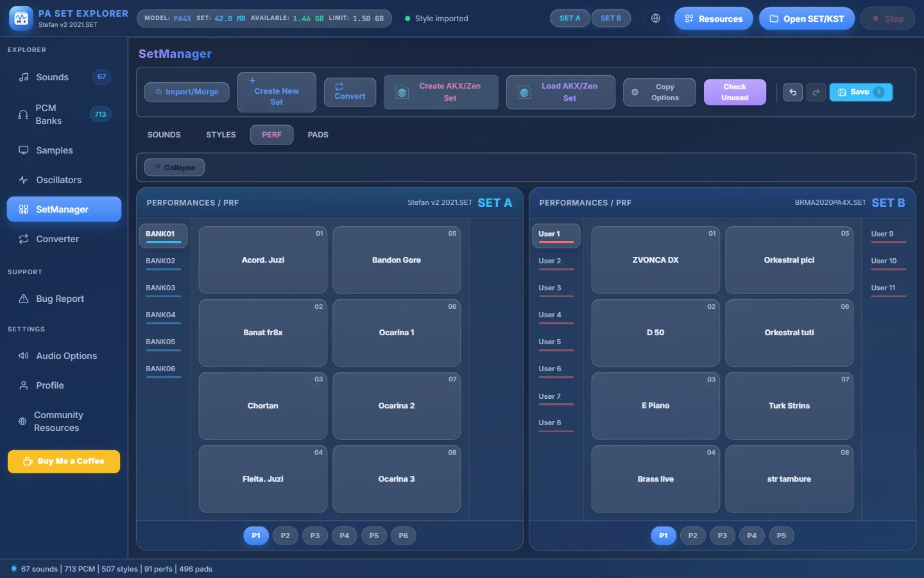Switch active set to SET B
The height and width of the screenshot is (578, 924).
(611, 19)
